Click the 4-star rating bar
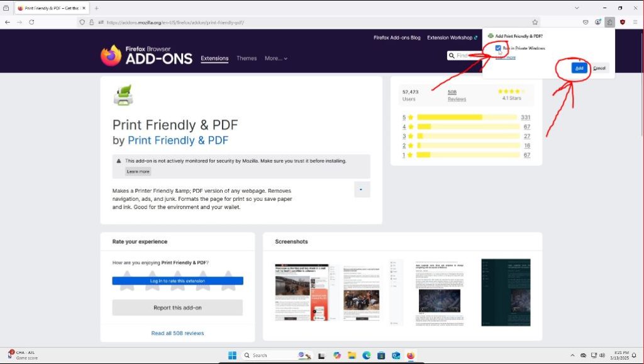This screenshot has height=364, width=644. pyautogui.click(x=467, y=127)
